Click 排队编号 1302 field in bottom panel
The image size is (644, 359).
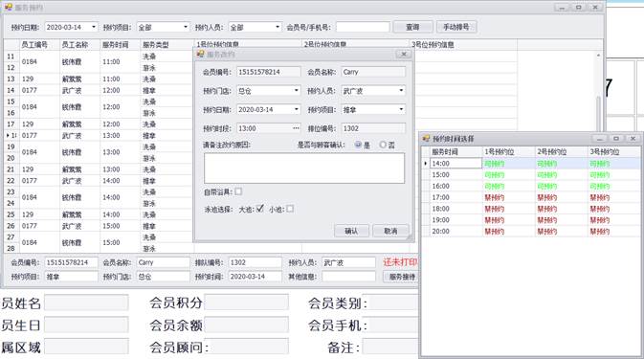pyautogui.click(x=255, y=262)
